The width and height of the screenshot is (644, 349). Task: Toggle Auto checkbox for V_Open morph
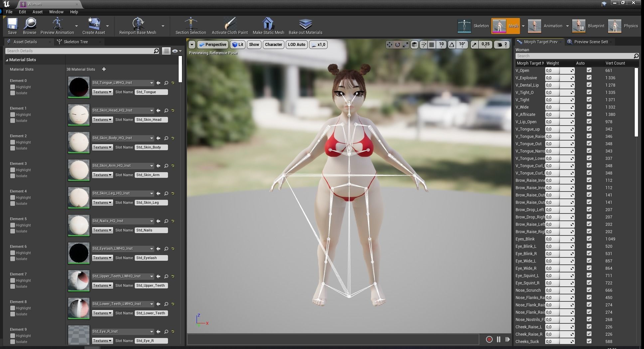[x=589, y=70]
